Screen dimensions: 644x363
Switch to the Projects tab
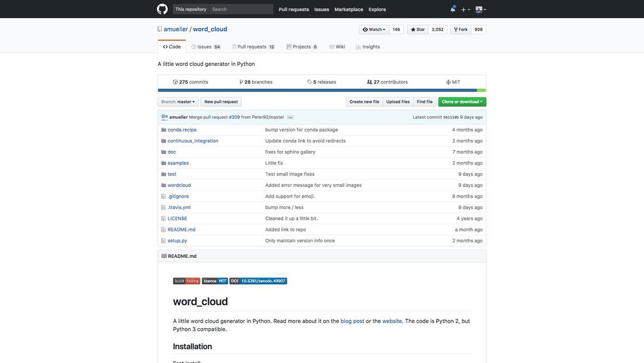(x=302, y=47)
